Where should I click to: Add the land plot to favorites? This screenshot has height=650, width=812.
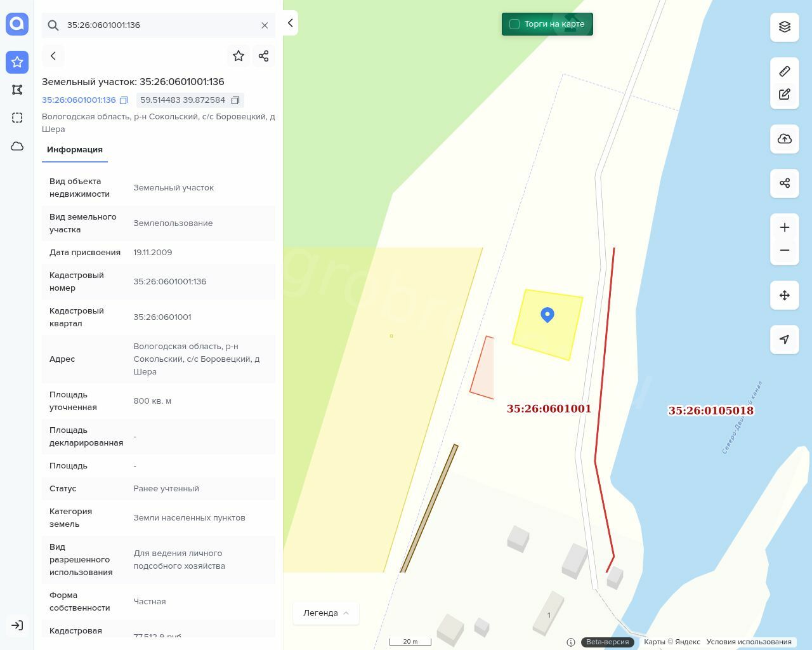point(239,56)
